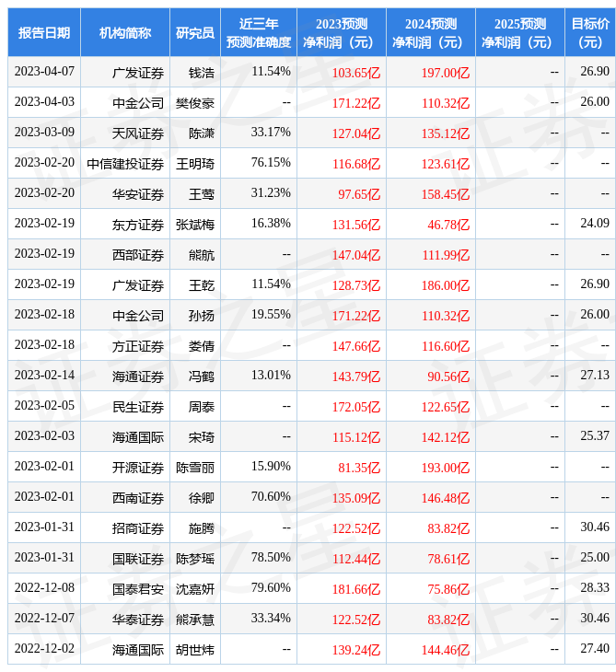Select institution 天风证券
Screen dimensions: 616x672
tap(138, 133)
